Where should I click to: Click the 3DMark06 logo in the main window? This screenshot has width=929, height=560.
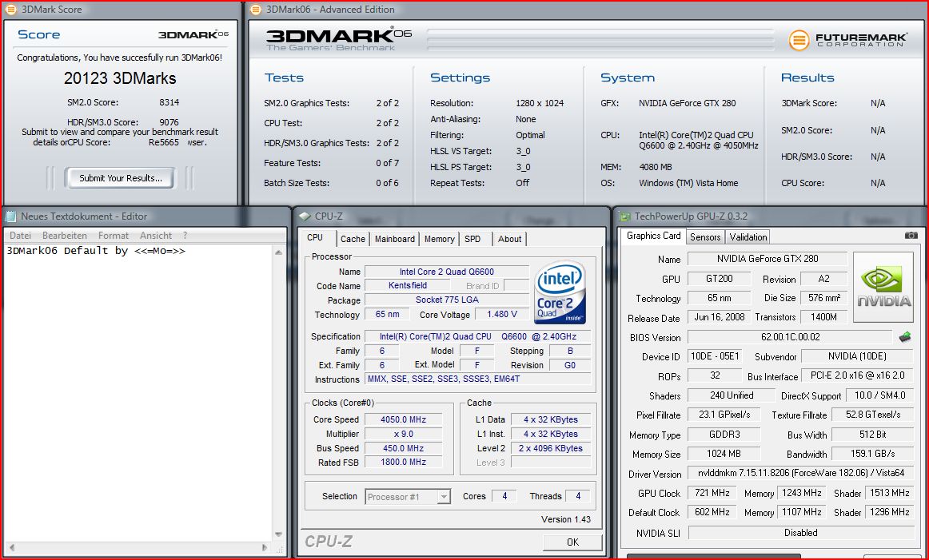338,40
